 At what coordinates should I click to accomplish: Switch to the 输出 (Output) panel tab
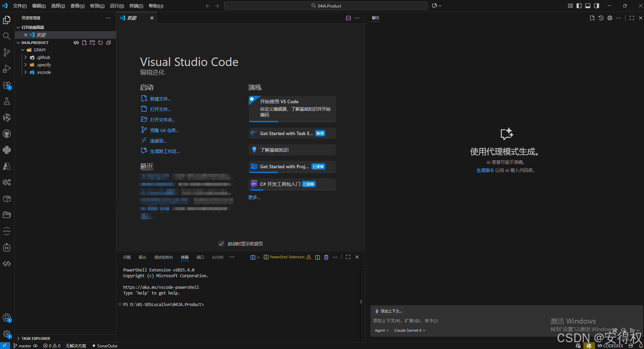[x=142, y=257]
